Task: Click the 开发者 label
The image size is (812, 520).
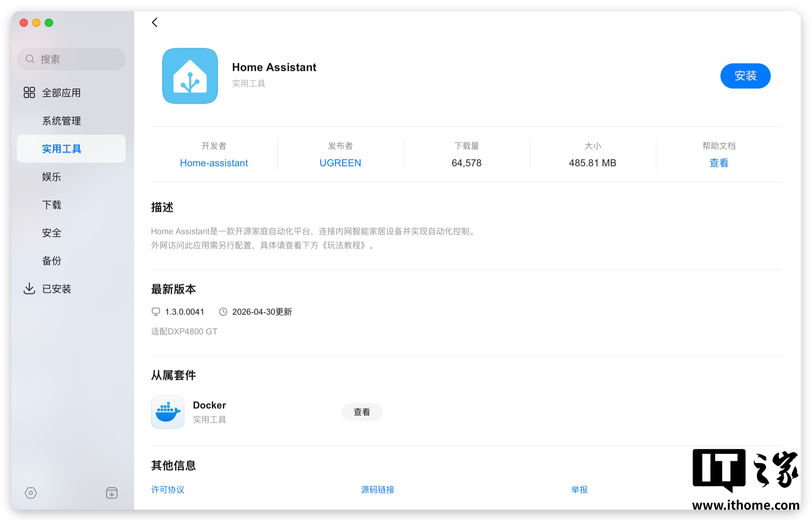Action: 214,146
